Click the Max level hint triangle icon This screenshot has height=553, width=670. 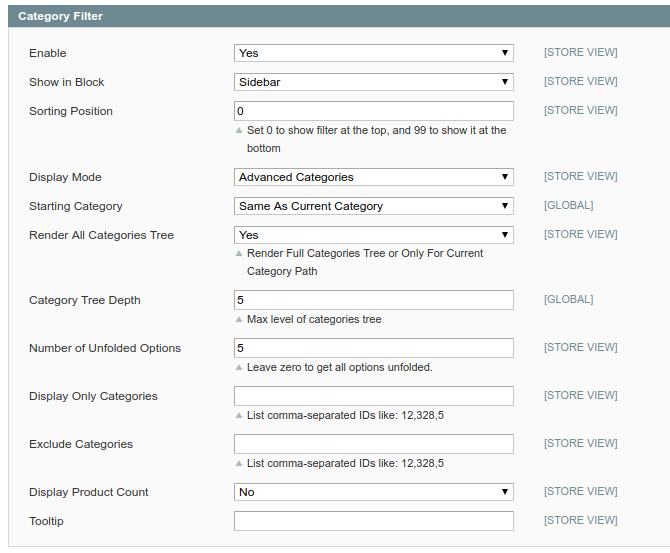coord(238,320)
